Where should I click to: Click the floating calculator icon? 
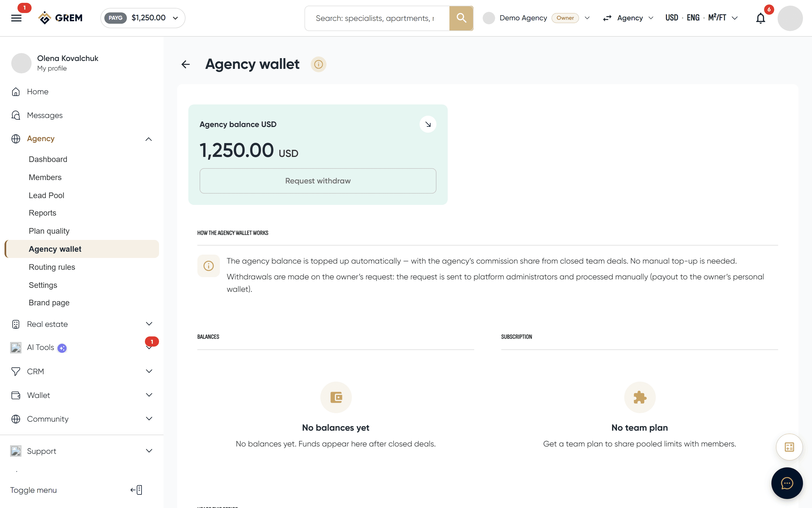(x=789, y=447)
